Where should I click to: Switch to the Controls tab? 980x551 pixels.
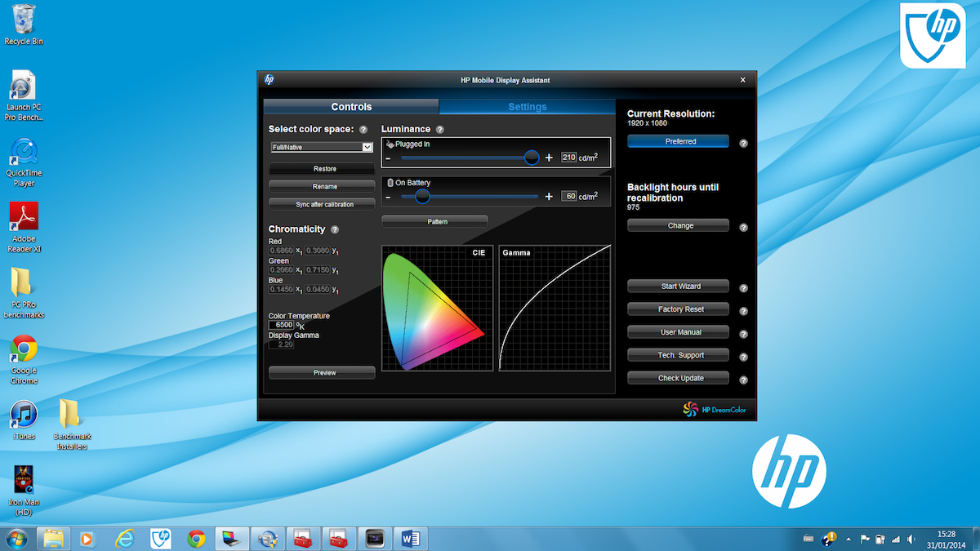[x=351, y=107]
